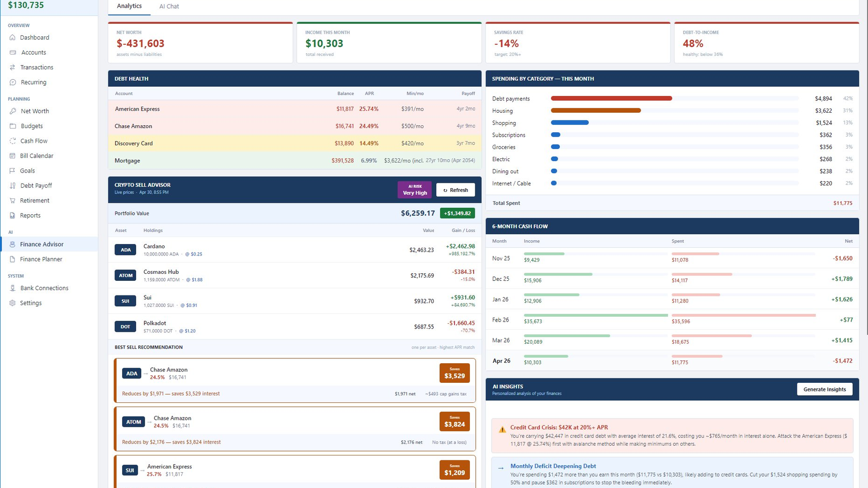Select the Transactions arrows icon
The height and width of the screenshot is (488, 868).
click(x=12, y=67)
